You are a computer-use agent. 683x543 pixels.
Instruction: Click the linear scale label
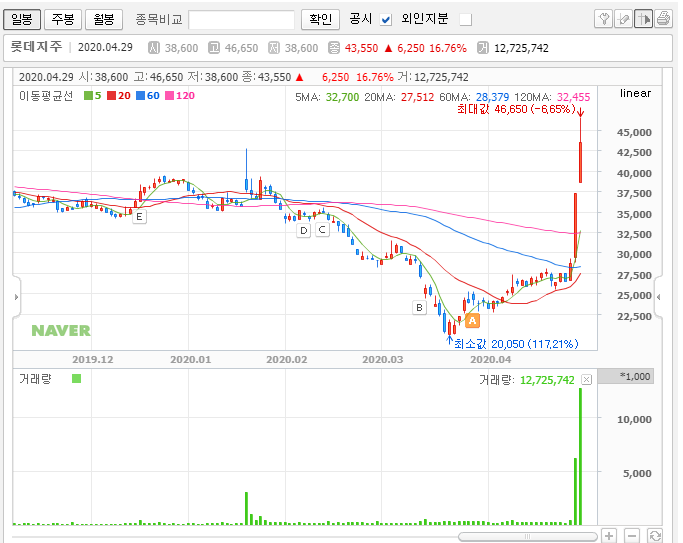[x=635, y=93]
